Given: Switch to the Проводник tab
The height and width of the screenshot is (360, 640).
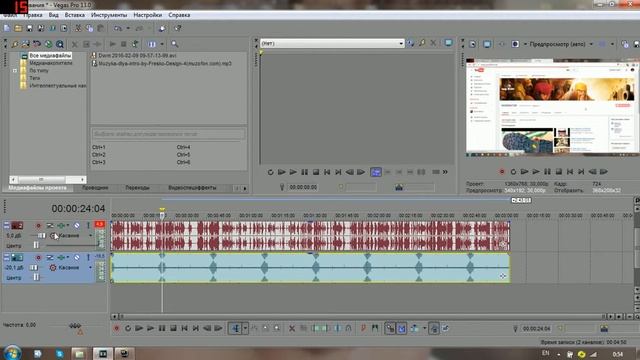Looking at the screenshot, I should [x=95, y=188].
